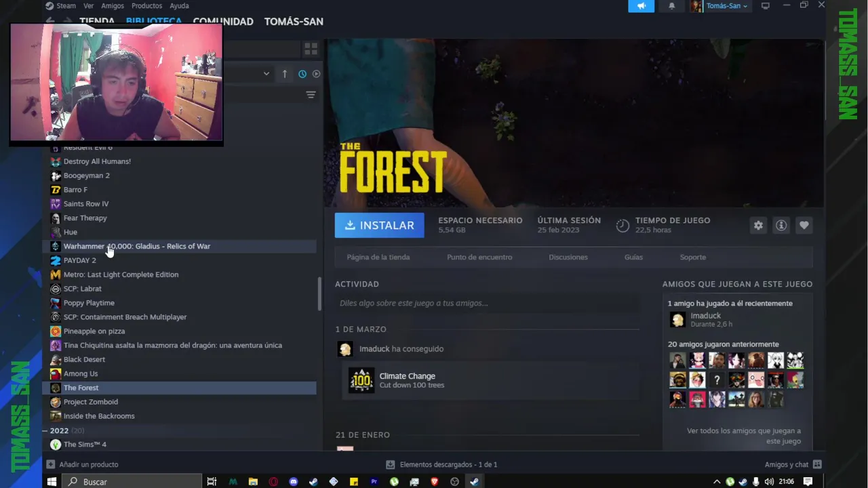
Task: Click the Buscar taskbar search box
Action: pos(132,481)
